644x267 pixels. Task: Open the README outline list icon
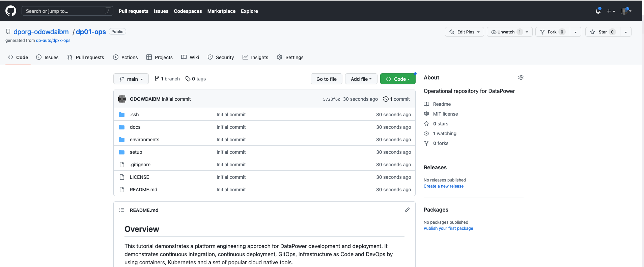122,210
